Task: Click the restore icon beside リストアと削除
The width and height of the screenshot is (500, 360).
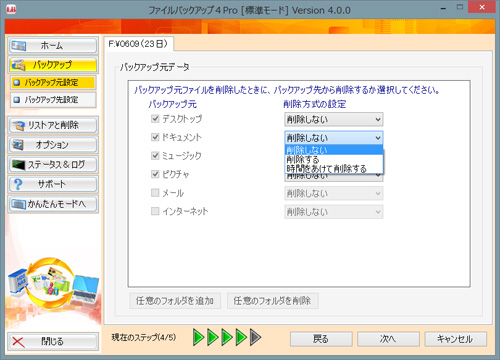Action: point(18,125)
